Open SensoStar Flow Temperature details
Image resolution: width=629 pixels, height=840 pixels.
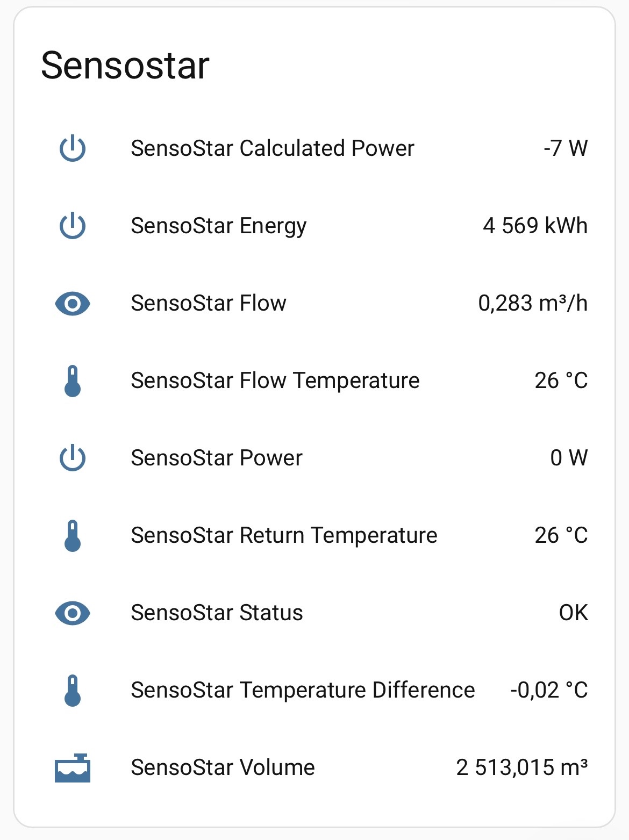[275, 381]
